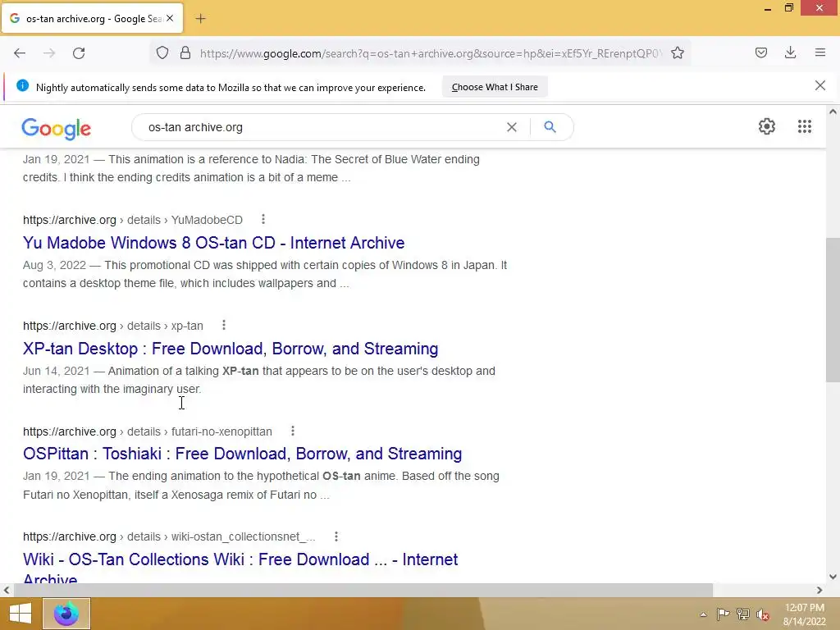Click the scroll up arrow

(833, 112)
